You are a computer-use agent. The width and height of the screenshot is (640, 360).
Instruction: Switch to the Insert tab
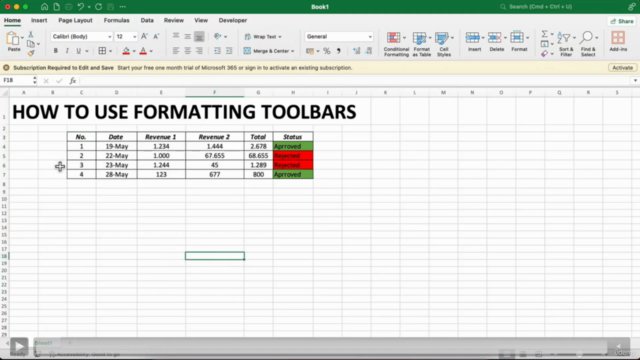[39, 20]
